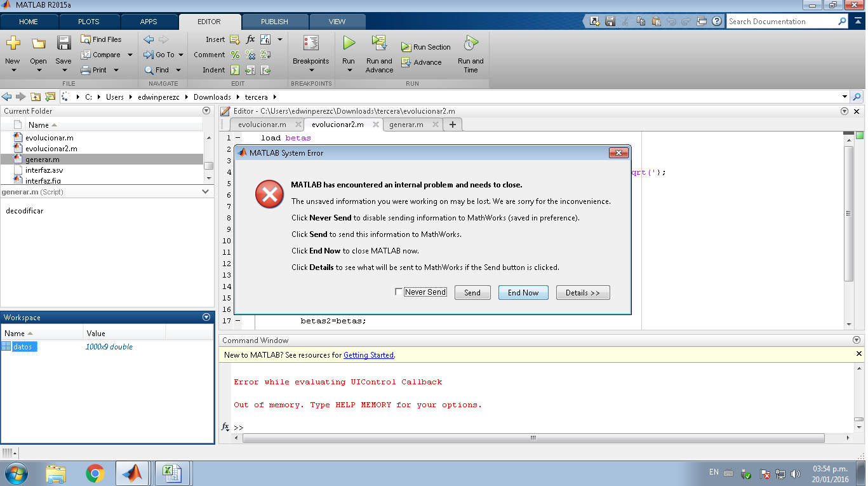This screenshot has height=486, width=868.
Task: Click the fx insert function icon
Action: (x=250, y=39)
